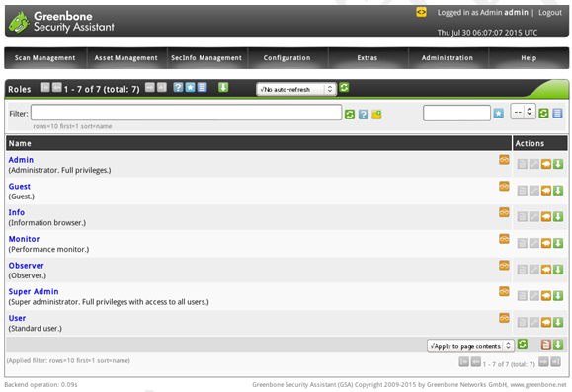
Task: Open the '--' saved filter dropdown
Action: (x=524, y=112)
